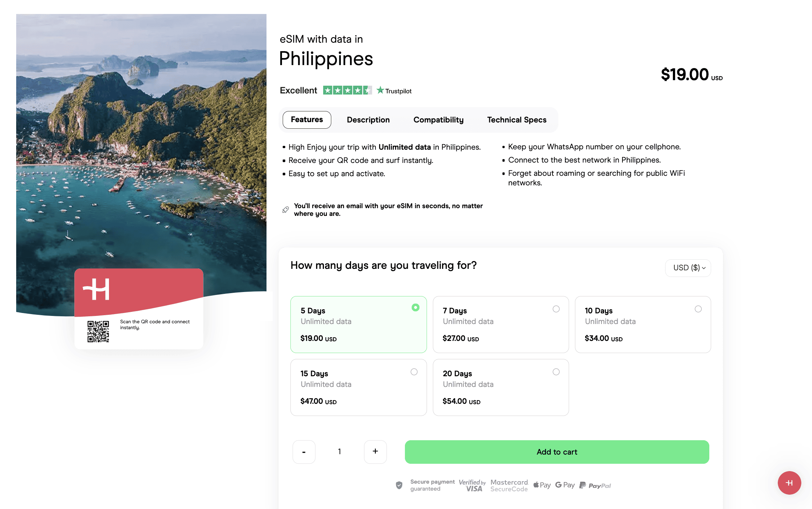The height and width of the screenshot is (509, 812).
Task: Open the Compatibility tab
Action: [x=438, y=120]
